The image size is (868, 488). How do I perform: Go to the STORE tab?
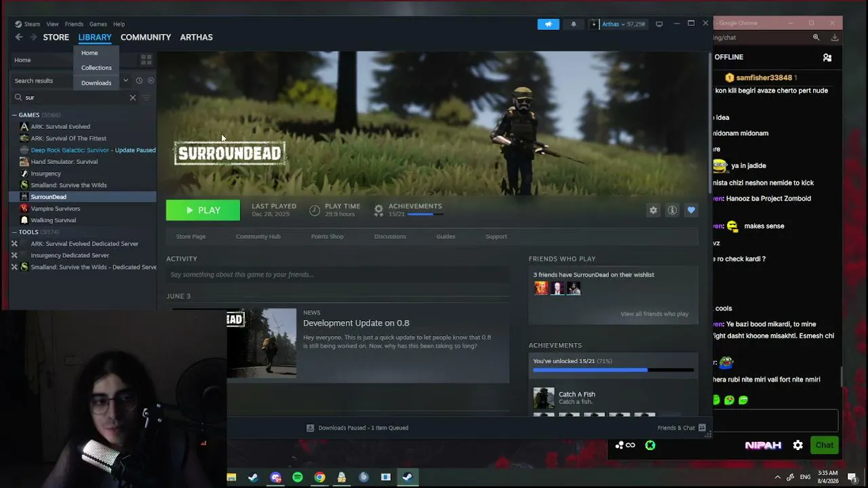pyautogui.click(x=56, y=37)
